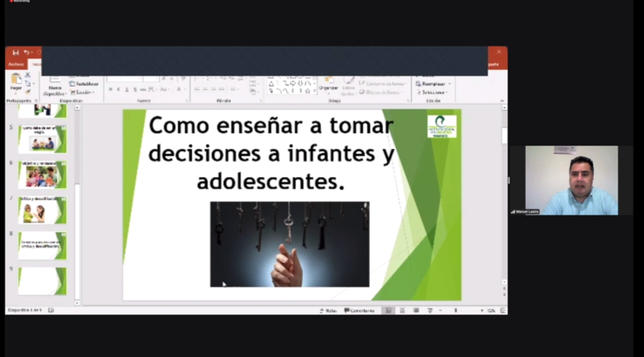Undo the last action in PowerPoint

pyautogui.click(x=26, y=53)
